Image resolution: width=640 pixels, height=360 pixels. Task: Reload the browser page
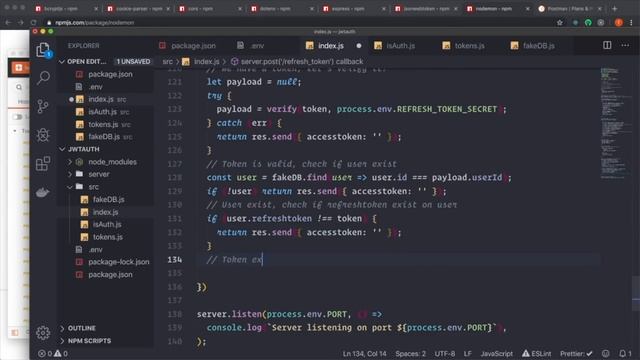click(x=33, y=22)
